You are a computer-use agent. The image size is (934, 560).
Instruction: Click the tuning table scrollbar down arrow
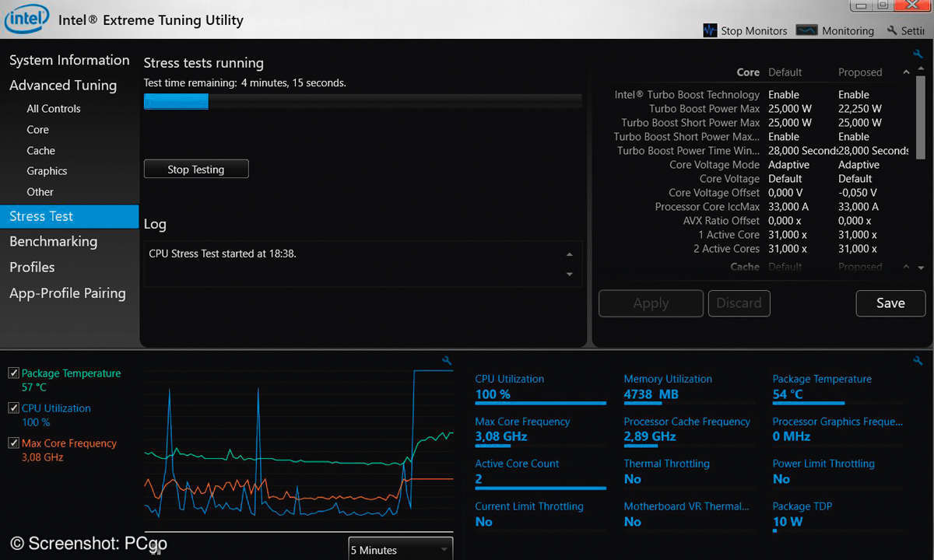(x=921, y=268)
